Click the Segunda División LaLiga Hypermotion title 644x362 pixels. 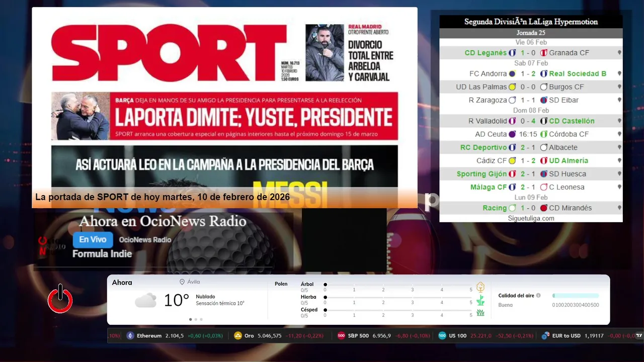pyautogui.click(x=531, y=22)
